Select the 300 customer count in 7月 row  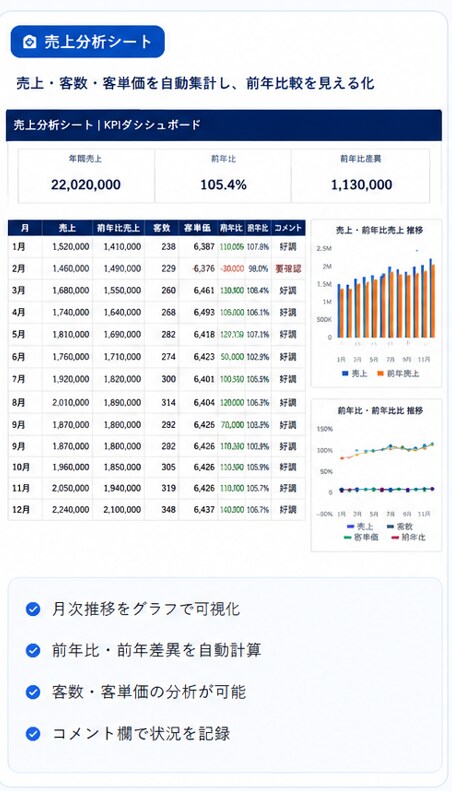tap(168, 379)
